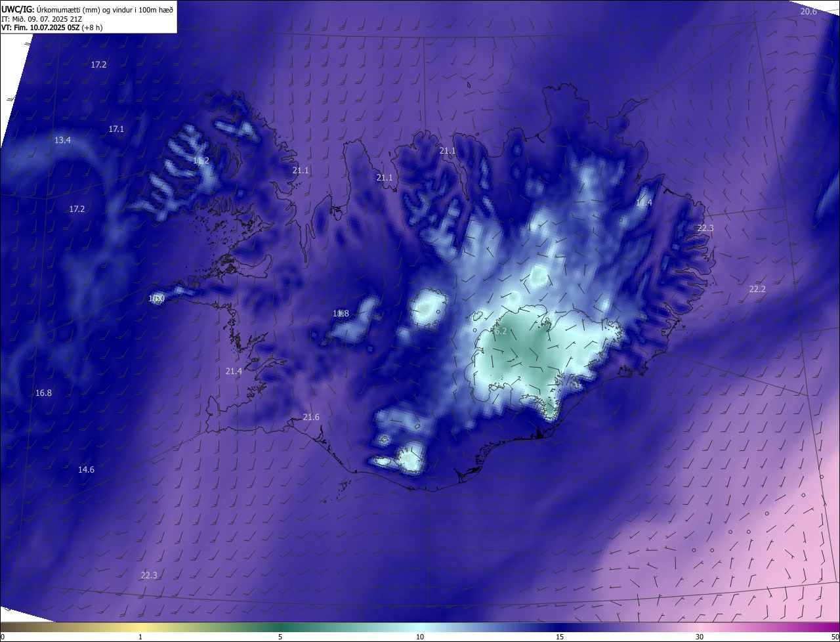Click the 21.4 value label

click(x=234, y=372)
